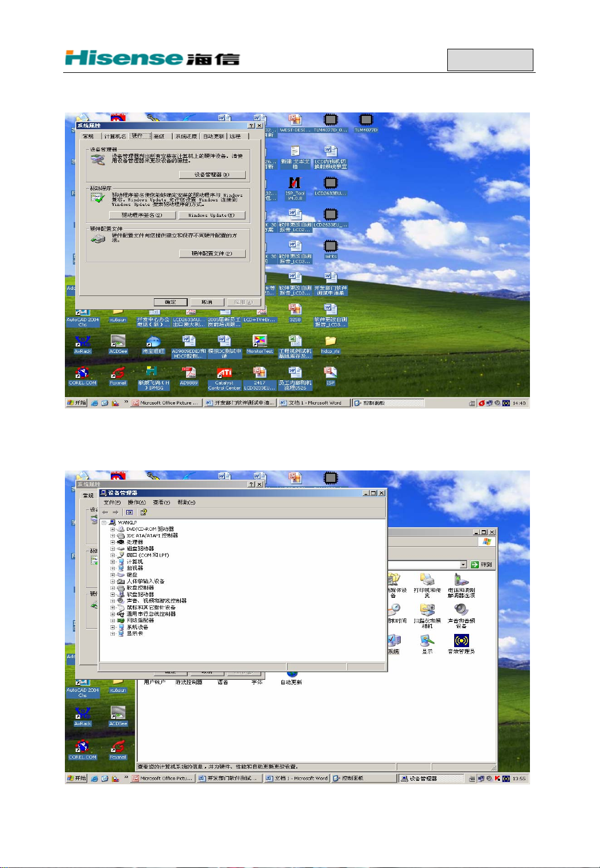Click the taskbar clock showing 13:55

click(519, 779)
